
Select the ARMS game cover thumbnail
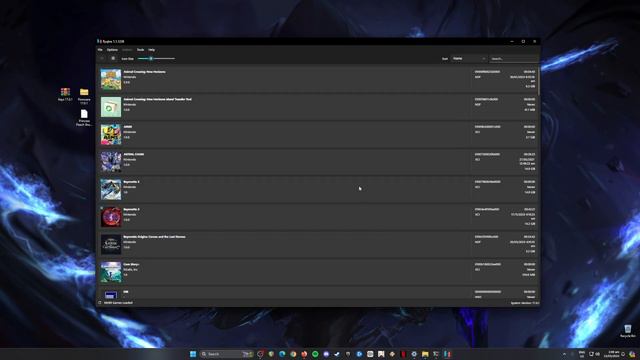(x=111, y=134)
